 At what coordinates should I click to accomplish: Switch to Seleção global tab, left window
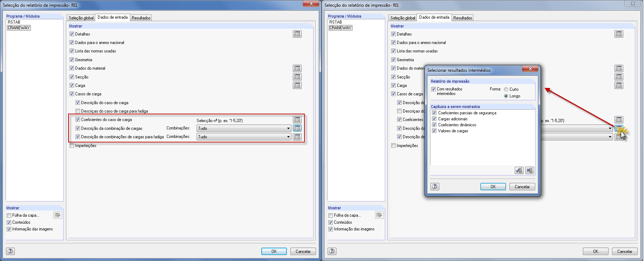tap(81, 18)
